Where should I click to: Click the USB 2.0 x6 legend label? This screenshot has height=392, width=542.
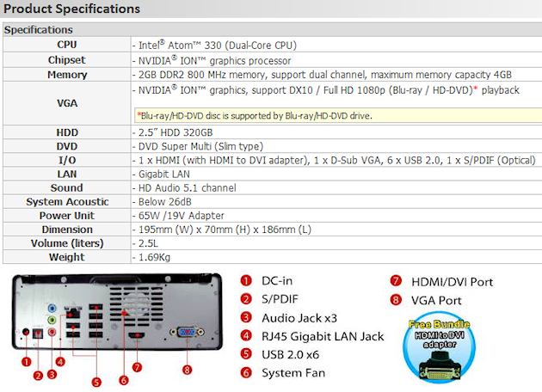[291, 354]
